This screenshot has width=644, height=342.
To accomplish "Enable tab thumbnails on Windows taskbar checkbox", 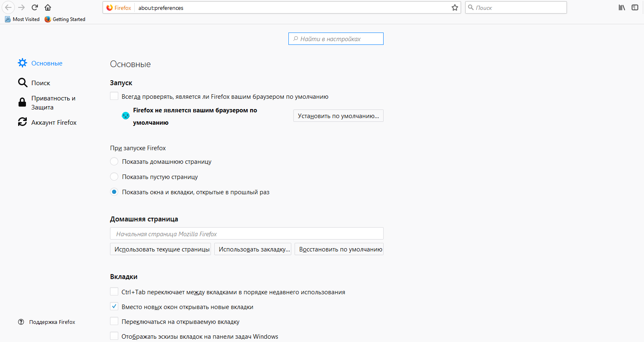I will click(114, 336).
